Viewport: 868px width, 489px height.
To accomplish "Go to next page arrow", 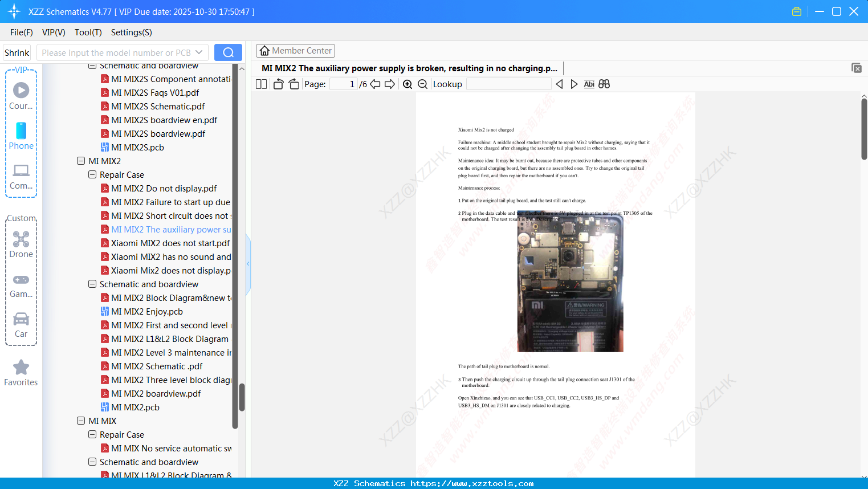I will [390, 84].
